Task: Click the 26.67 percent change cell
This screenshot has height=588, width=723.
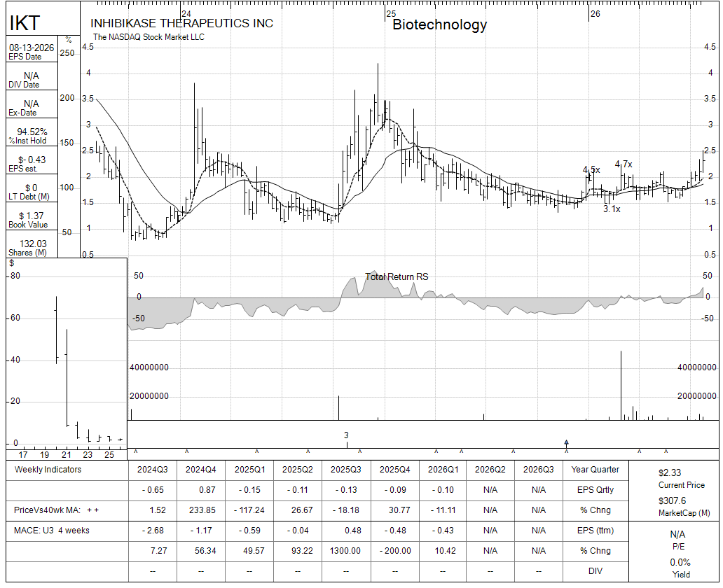Action: click(302, 510)
